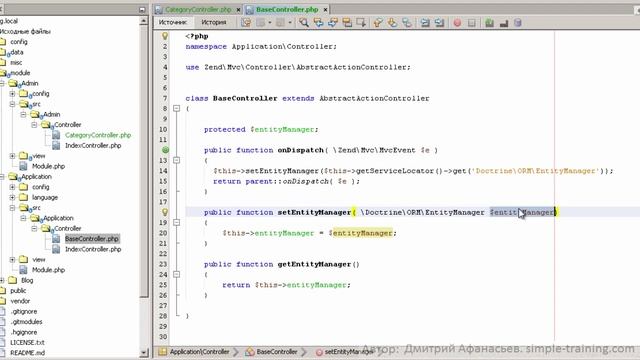Select Module.php under Admin module
Image resolution: width=640 pixels, height=360 pixels.
coord(48,166)
